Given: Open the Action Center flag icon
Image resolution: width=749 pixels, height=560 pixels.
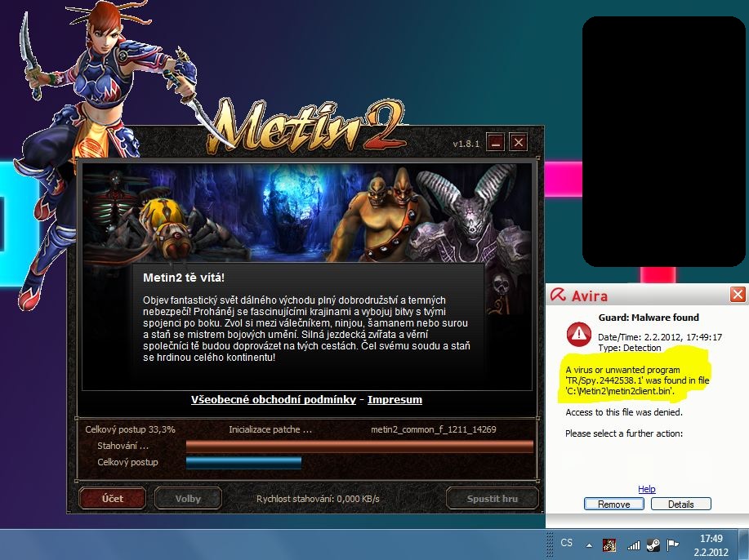Looking at the screenshot, I should [x=672, y=544].
